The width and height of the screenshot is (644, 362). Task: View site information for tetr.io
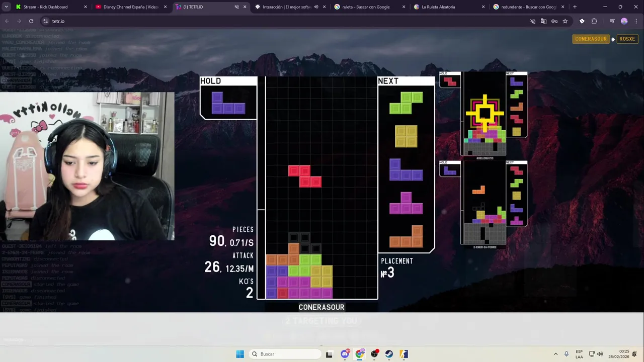coord(45,21)
